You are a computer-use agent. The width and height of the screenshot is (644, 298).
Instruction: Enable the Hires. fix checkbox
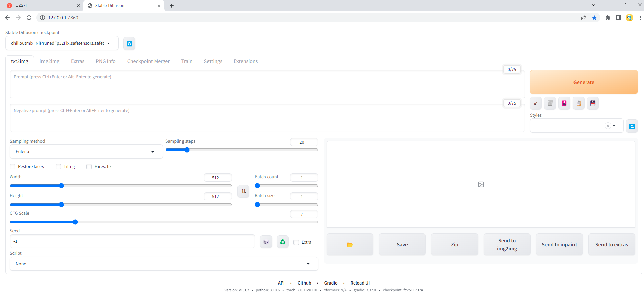coord(89,167)
